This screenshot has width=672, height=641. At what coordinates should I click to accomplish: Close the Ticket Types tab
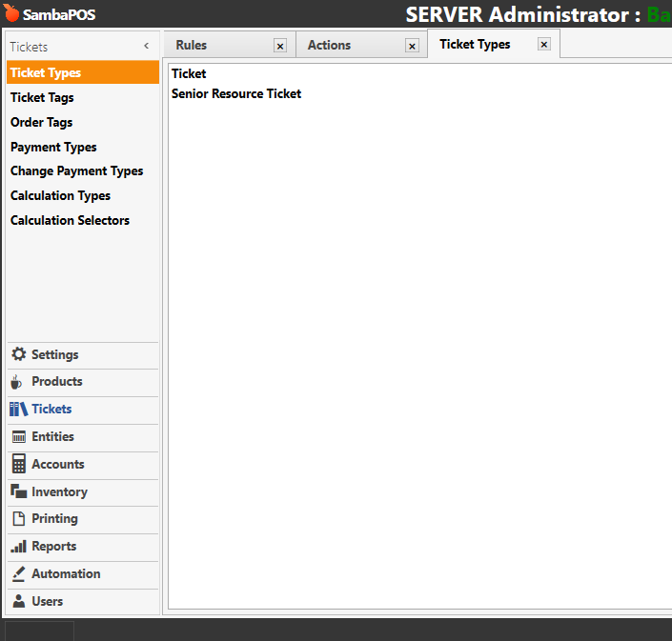tap(544, 44)
